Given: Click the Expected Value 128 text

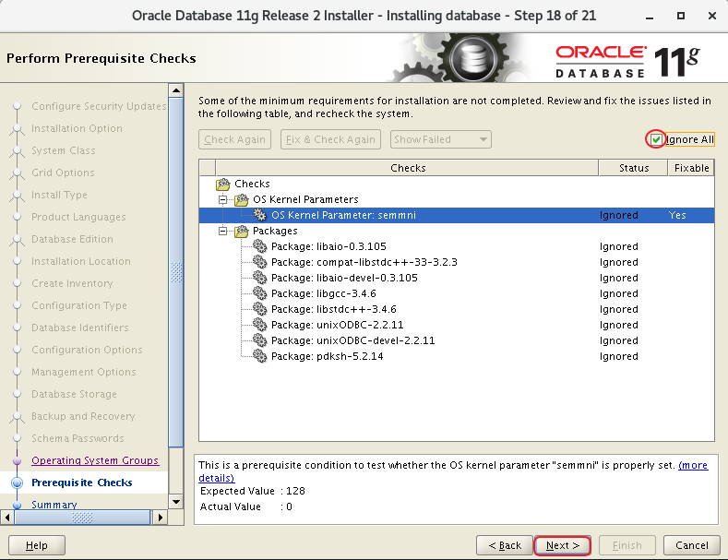Looking at the screenshot, I should [x=253, y=492].
